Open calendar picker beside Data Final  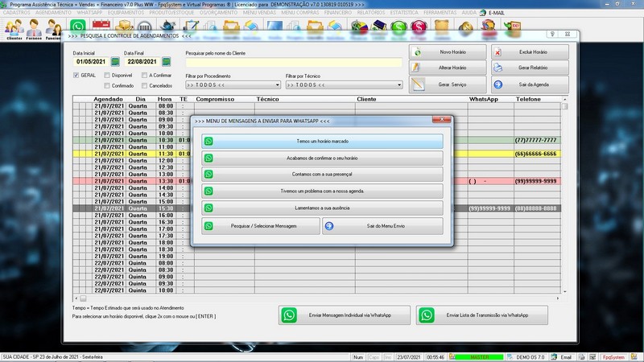167,62
